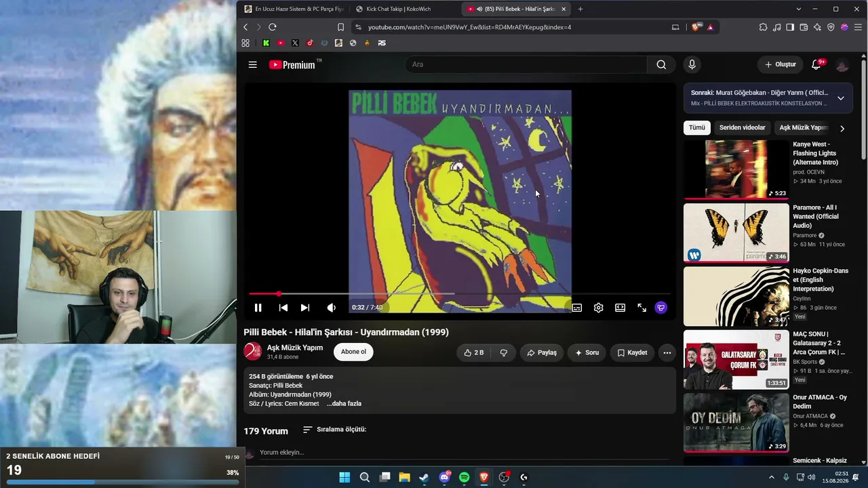
Task: Open the Aşk Müzik Yapım channel avatar
Action: coord(252,351)
